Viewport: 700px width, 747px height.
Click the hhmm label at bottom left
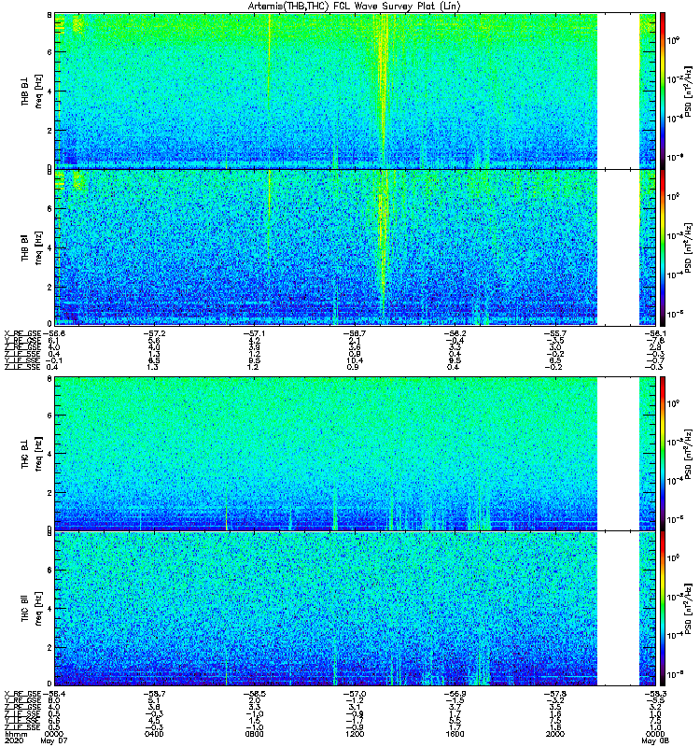[16, 734]
